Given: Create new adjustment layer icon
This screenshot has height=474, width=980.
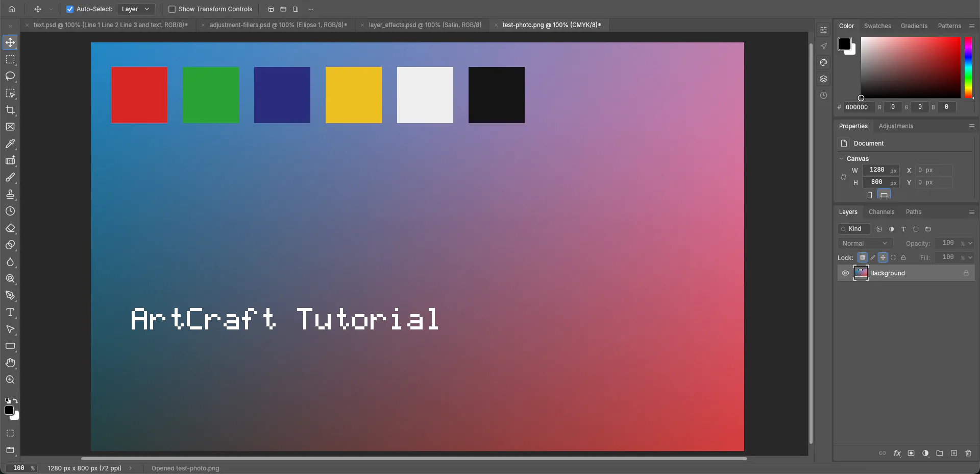Looking at the screenshot, I should pos(925,453).
